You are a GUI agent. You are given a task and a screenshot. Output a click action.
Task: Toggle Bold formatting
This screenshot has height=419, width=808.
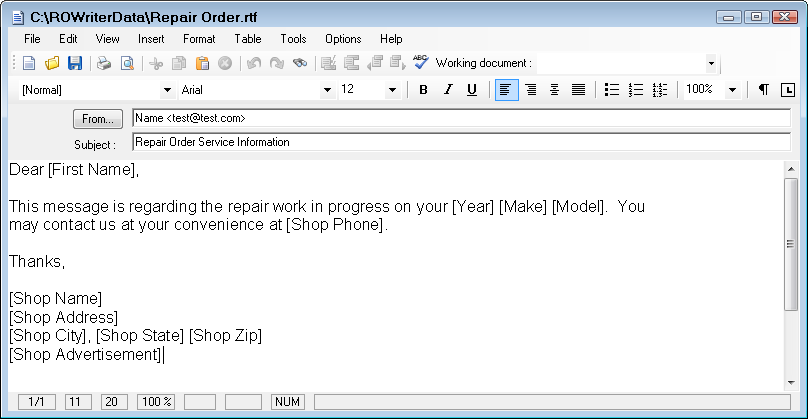click(x=423, y=90)
